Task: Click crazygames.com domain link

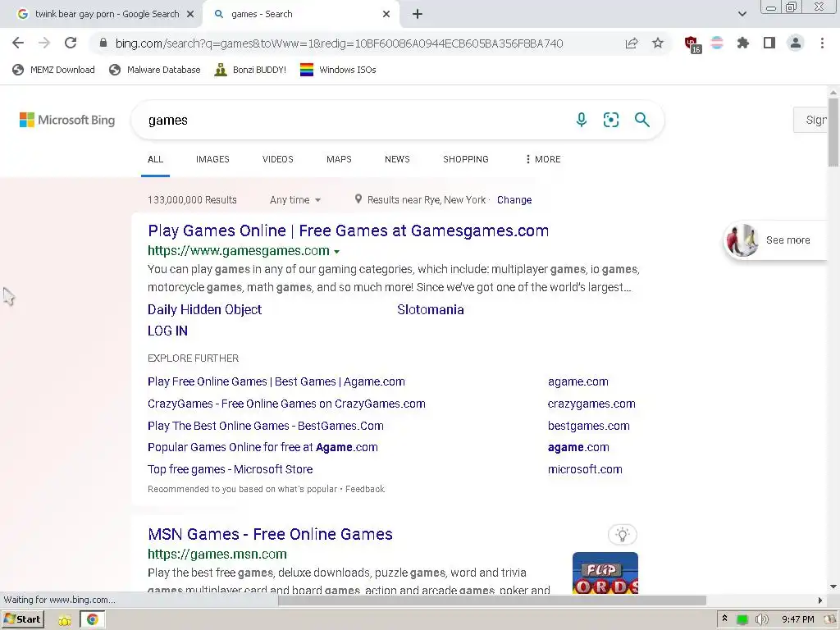Action: (x=591, y=404)
